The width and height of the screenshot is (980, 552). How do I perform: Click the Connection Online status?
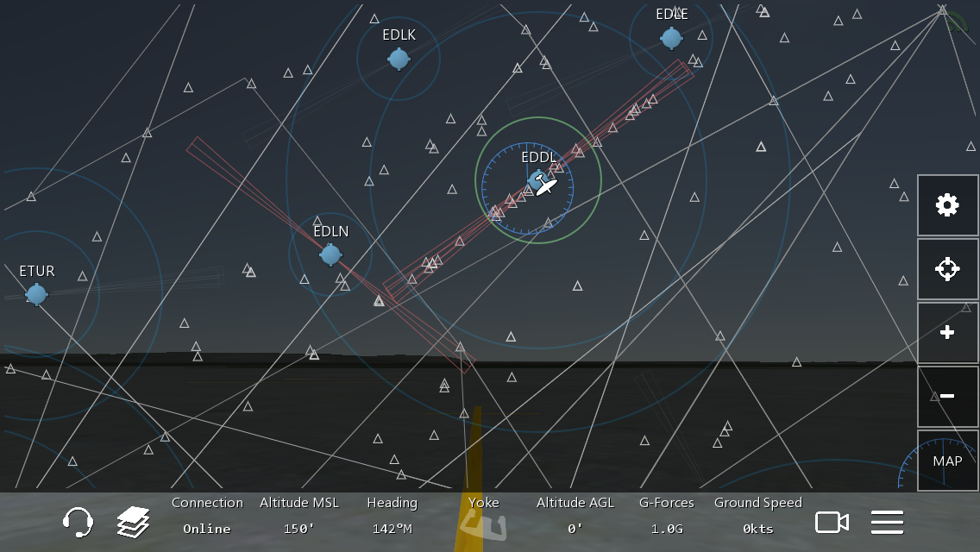(x=207, y=517)
